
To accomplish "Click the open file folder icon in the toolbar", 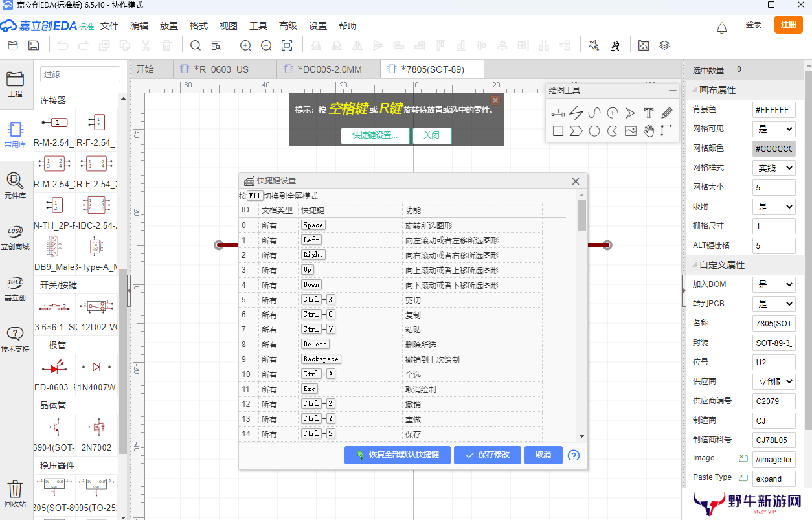I will point(13,45).
